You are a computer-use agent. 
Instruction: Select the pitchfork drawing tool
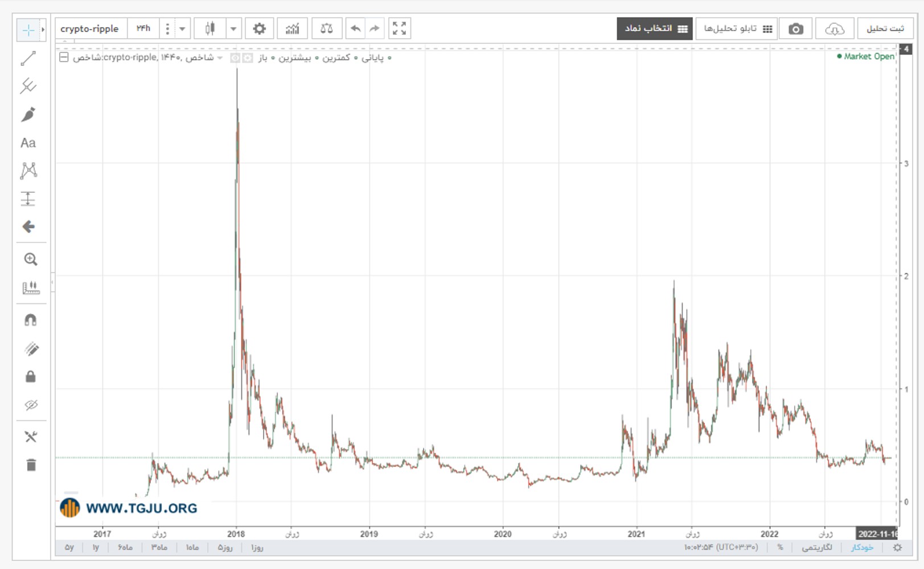(x=28, y=86)
